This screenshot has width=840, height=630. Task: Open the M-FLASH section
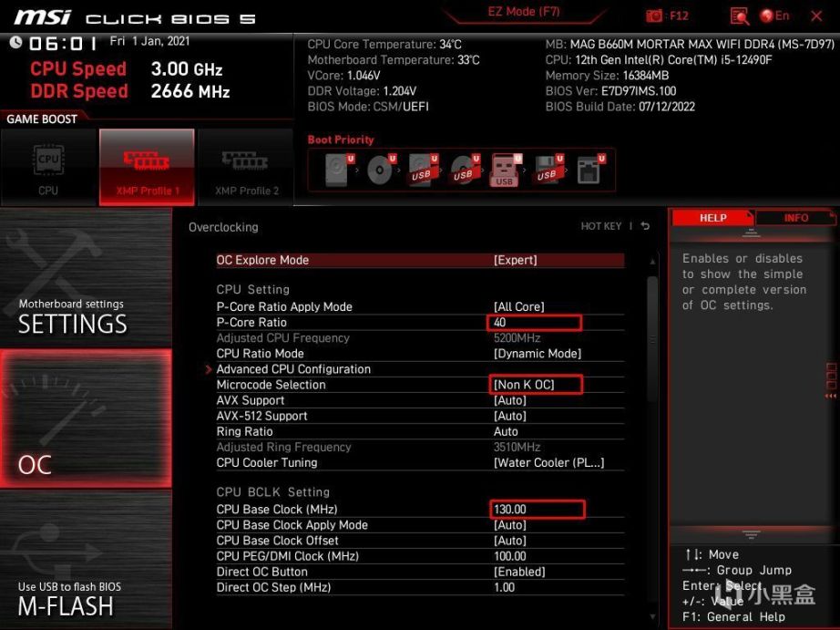pos(86,561)
